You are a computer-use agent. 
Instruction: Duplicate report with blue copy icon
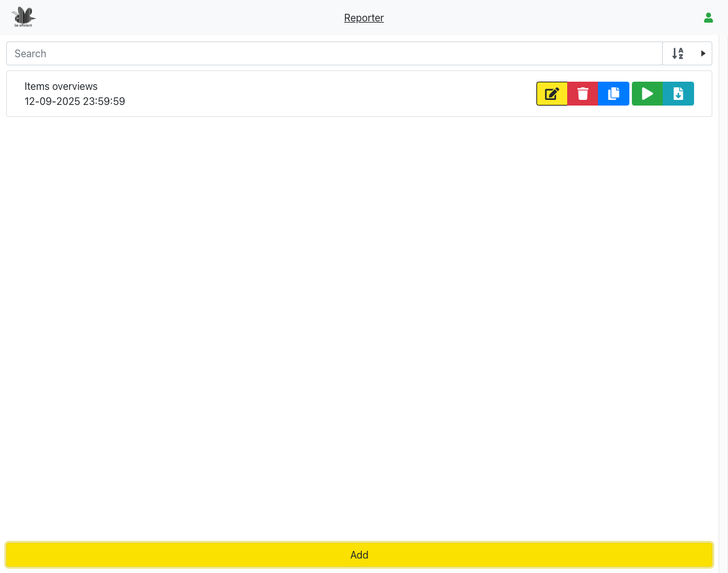[x=614, y=94]
